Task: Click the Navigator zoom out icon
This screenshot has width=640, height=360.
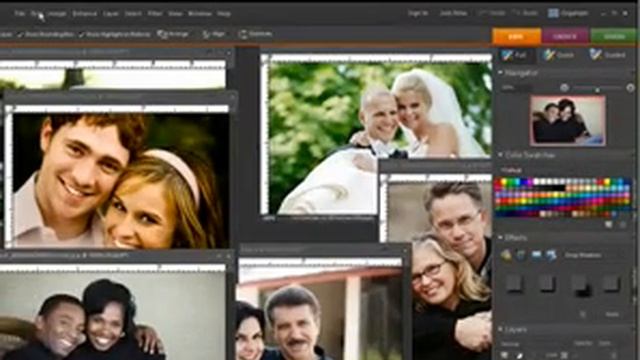Action: pyautogui.click(x=564, y=87)
